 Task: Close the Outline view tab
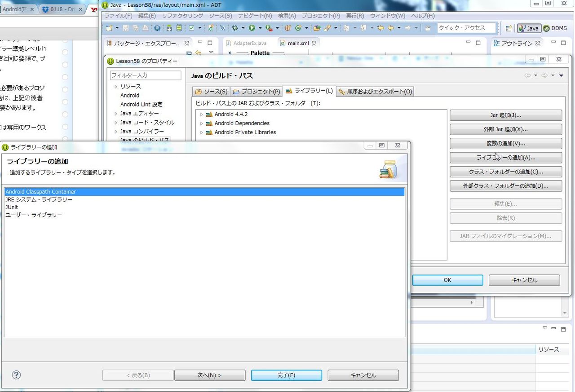pyautogui.click(x=538, y=43)
